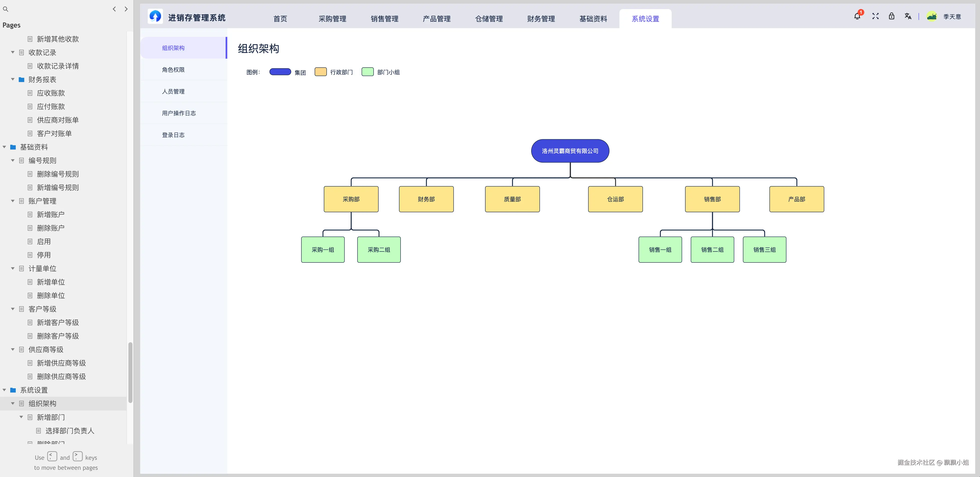The height and width of the screenshot is (477, 980).
Task: Click the lock icon in the header
Action: 892,16
